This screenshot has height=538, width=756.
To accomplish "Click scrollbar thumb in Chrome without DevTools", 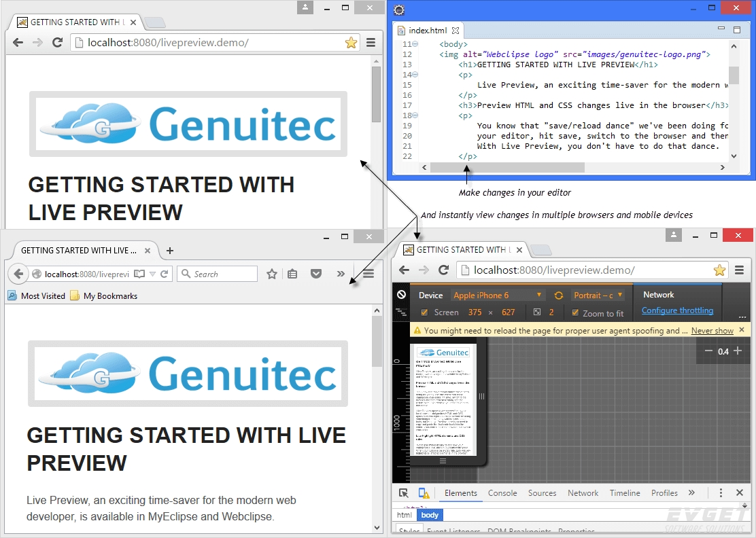I will (376, 94).
